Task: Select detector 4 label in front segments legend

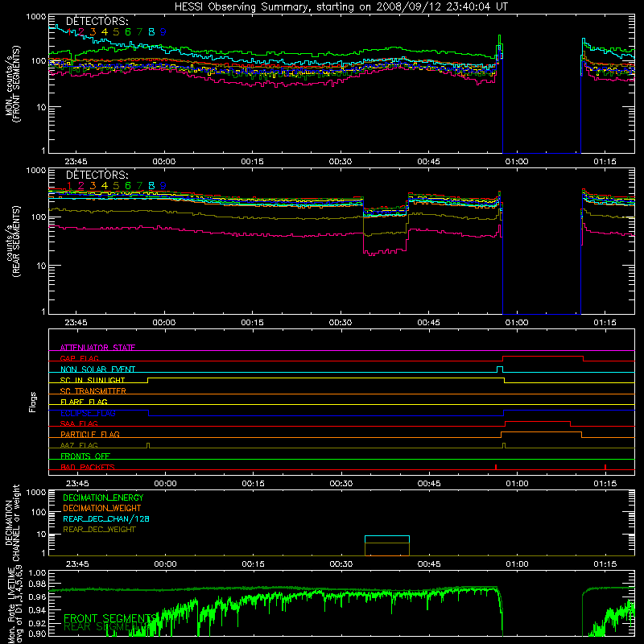Action: click(x=105, y=32)
